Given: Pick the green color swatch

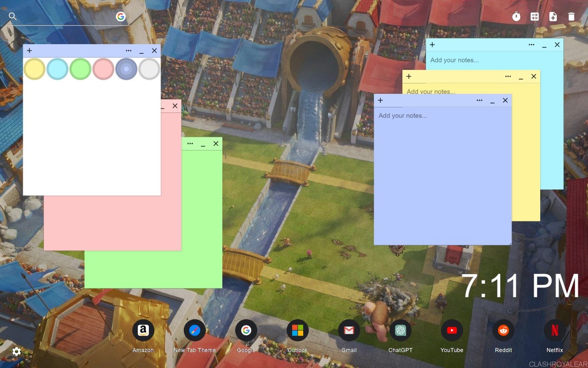Looking at the screenshot, I should tap(80, 69).
